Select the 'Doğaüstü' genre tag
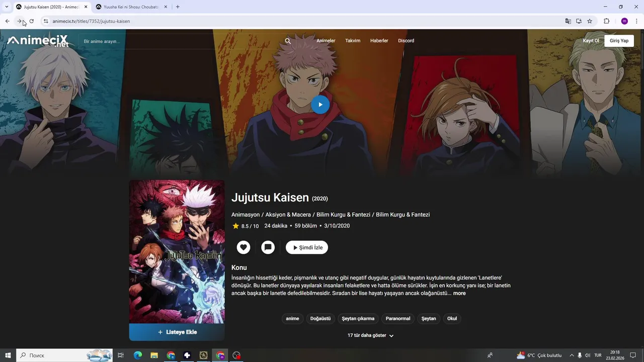This screenshot has height=362, width=644. 320,318
